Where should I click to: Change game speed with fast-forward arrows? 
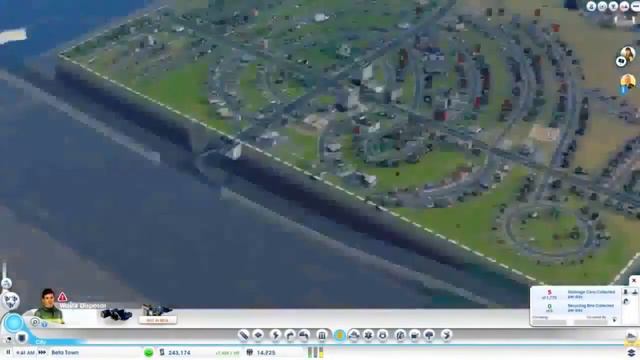pyautogui.click(x=42, y=352)
